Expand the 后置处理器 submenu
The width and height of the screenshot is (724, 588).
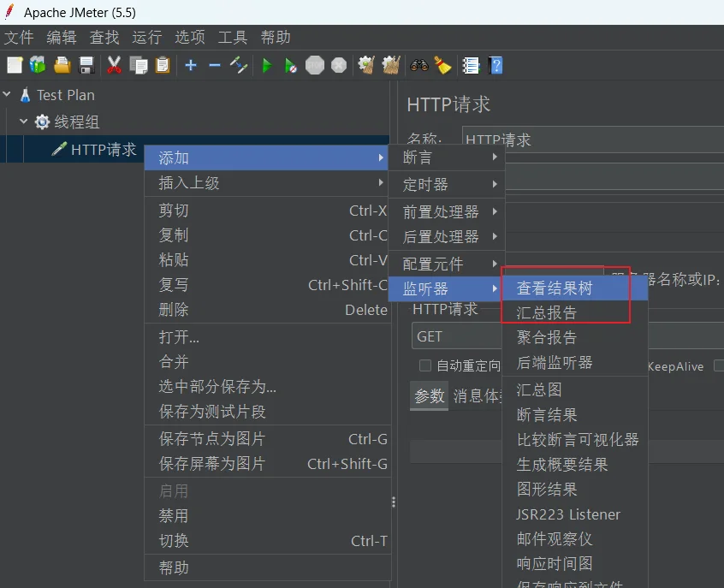pyautogui.click(x=447, y=236)
